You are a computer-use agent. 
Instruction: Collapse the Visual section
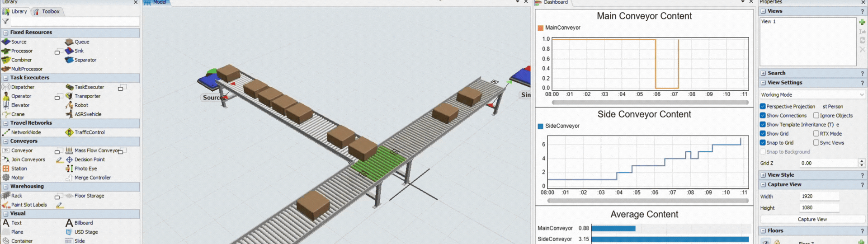(x=5, y=213)
